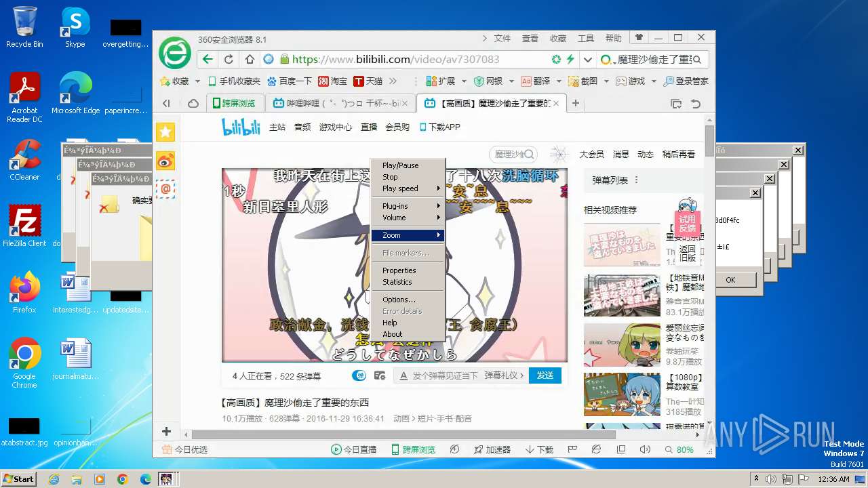Viewport: 868px width, 488px height.
Task: Toggle the blue danmaku on/off switch
Action: (x=359, y=375)
